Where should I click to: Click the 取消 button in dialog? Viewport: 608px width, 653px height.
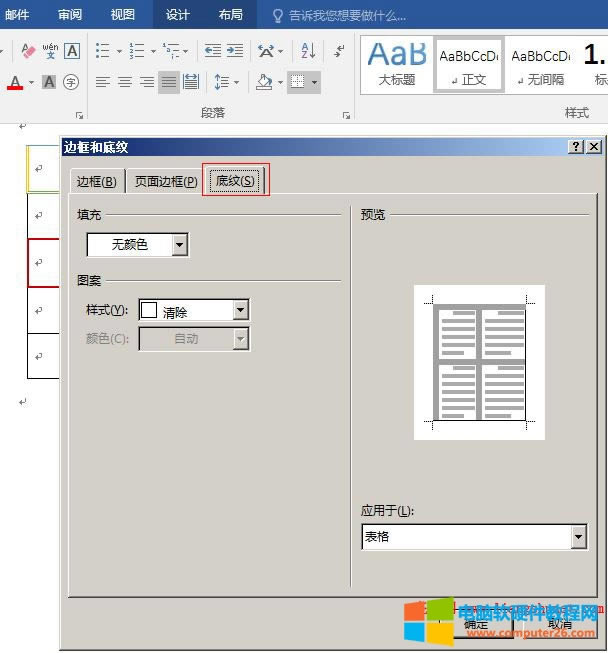click(x=560, y=624)
